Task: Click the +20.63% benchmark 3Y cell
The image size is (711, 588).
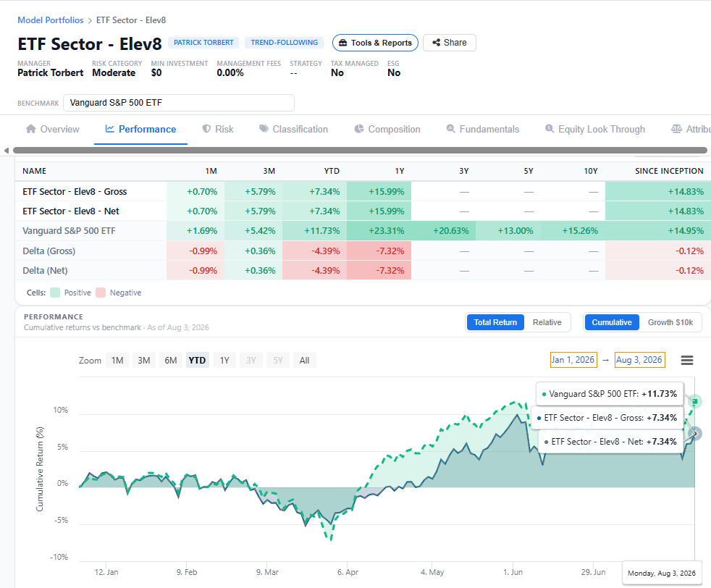Action: tap(443, 231)
